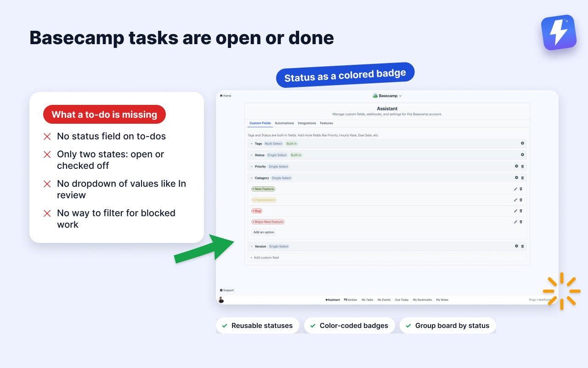Click the lightning bolt app logo
The width and height of the screenshot is (588, 368).
(559, 33)
